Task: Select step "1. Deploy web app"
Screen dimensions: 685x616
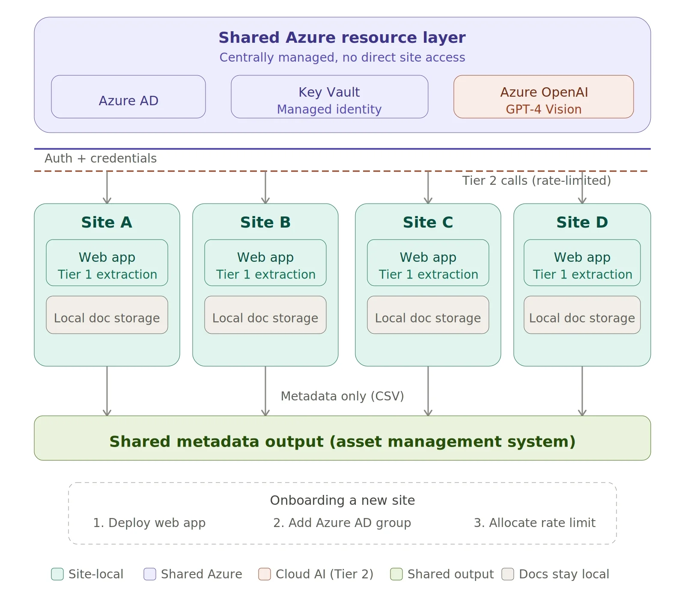Action: click(x=149, y=523)
